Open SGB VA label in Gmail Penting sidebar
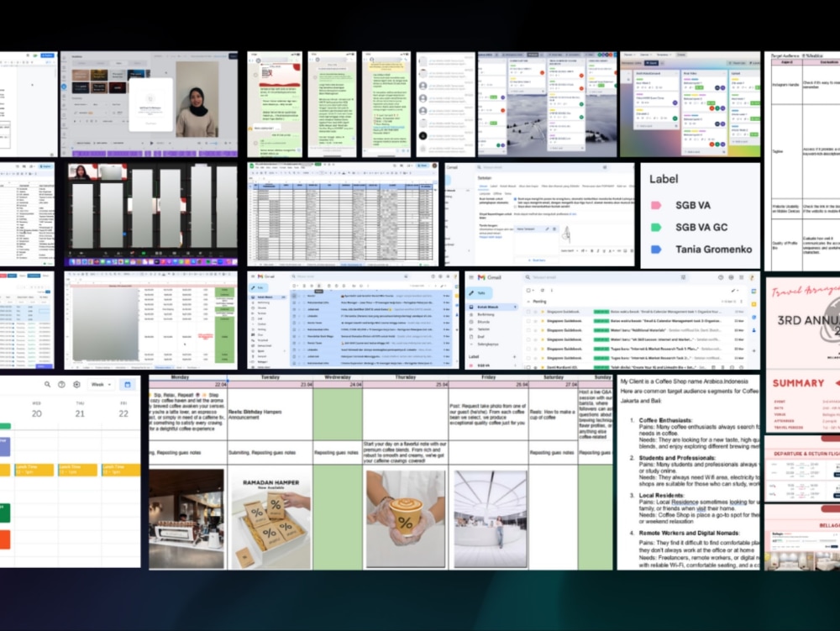840x631 pixels. [483, 365]
